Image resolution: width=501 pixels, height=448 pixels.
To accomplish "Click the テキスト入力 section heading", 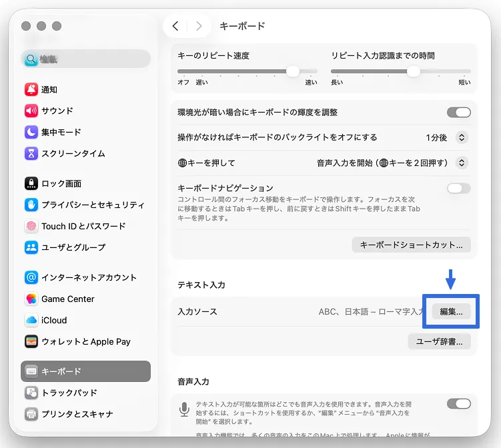I will (x=201, y=285).
